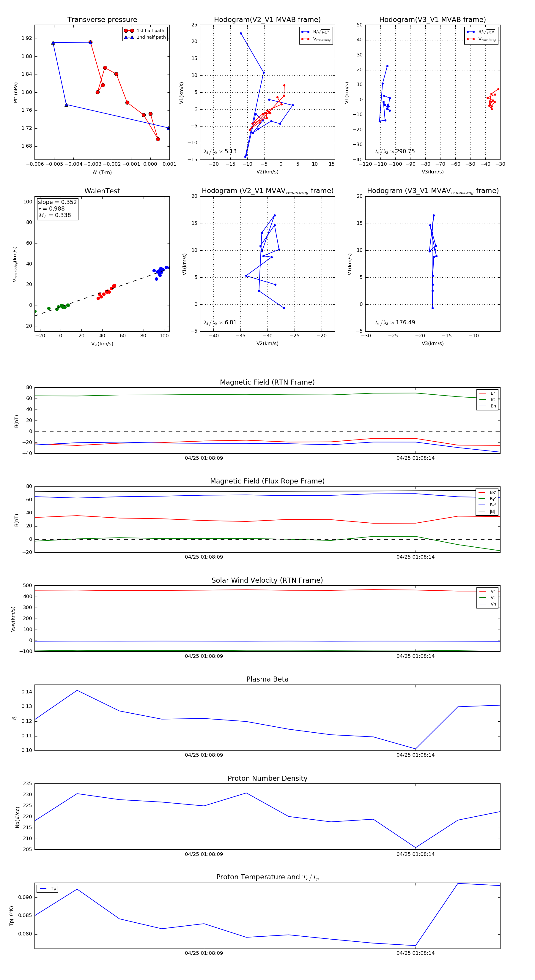Click the 'Magnetic Field (RTN Frame)' title

click(267, 382)
